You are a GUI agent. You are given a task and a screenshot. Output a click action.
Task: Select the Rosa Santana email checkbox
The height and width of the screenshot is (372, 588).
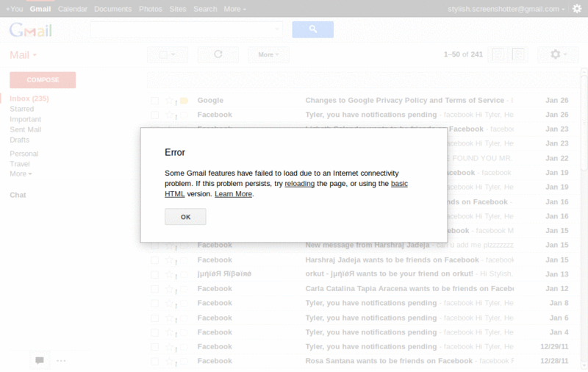[x=154, y=361]
